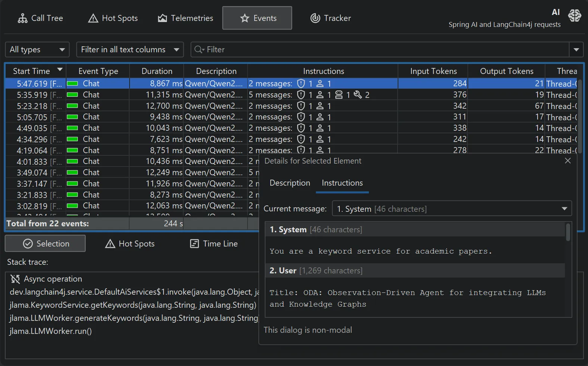This screenshot has width=588, height=366.
Task: Click the Telemetries chart icon
Action: click(x=162, y=18)
